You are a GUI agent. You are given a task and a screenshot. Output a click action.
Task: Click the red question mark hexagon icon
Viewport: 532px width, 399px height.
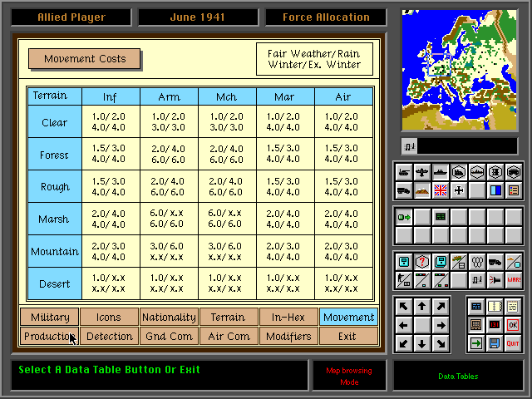(422, 262)
